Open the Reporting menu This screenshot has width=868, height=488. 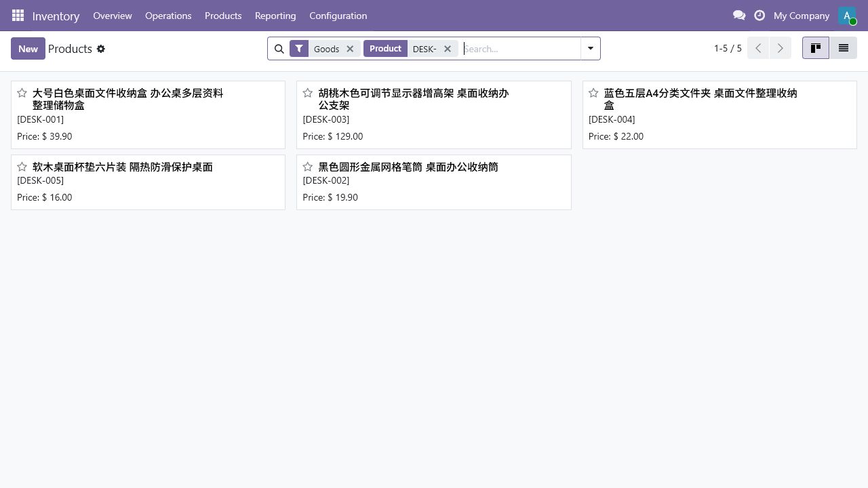pyautogui.click(x=275, y=16)
